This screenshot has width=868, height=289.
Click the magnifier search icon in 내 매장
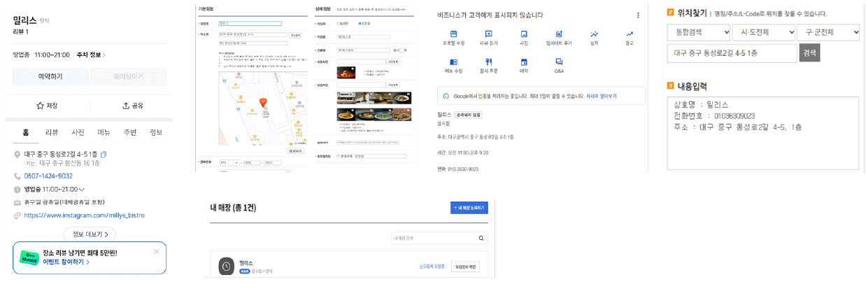482,239
